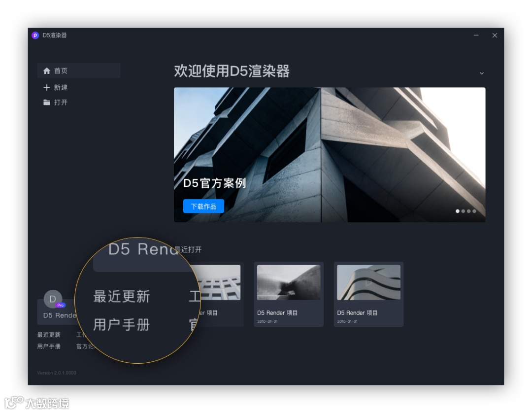Viewport: 532px width, 413px height.
Task: Select the first active white carousel dot
Action: click(x=457, y=211)
